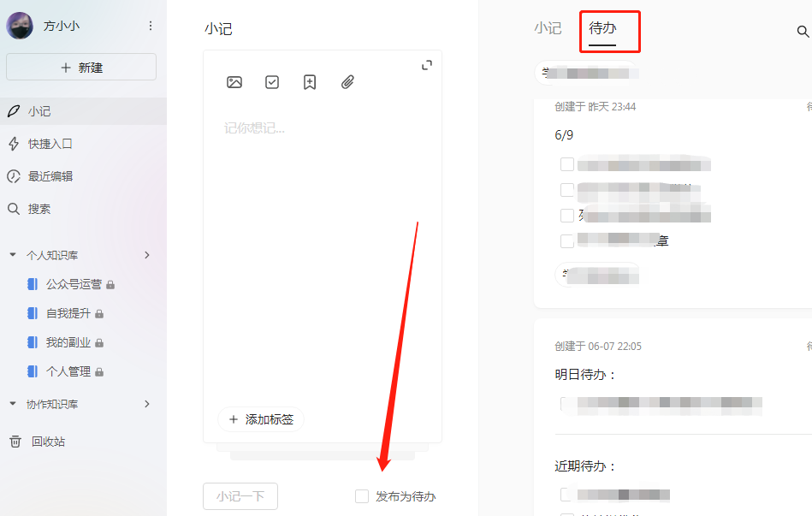Image resolution: width=812 pixels, height=516 pixels.
Task: Click the insert image icon in note editor
Action: (234, 82)
